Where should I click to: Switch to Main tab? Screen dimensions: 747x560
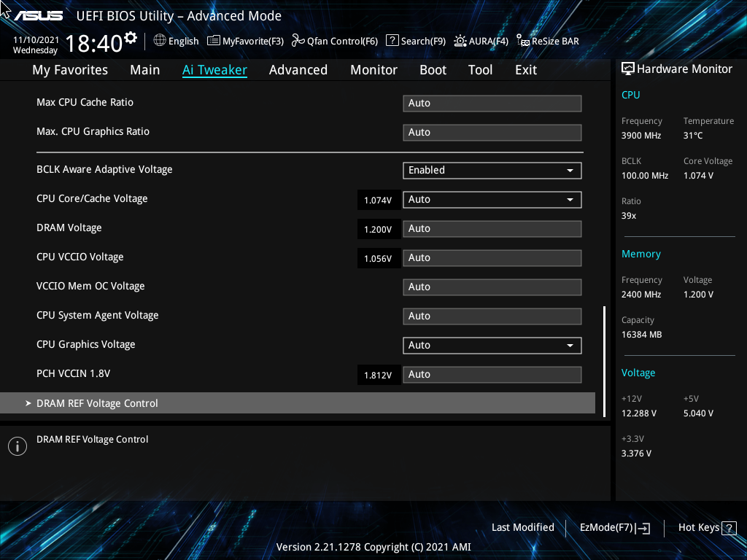pos(145,70)
